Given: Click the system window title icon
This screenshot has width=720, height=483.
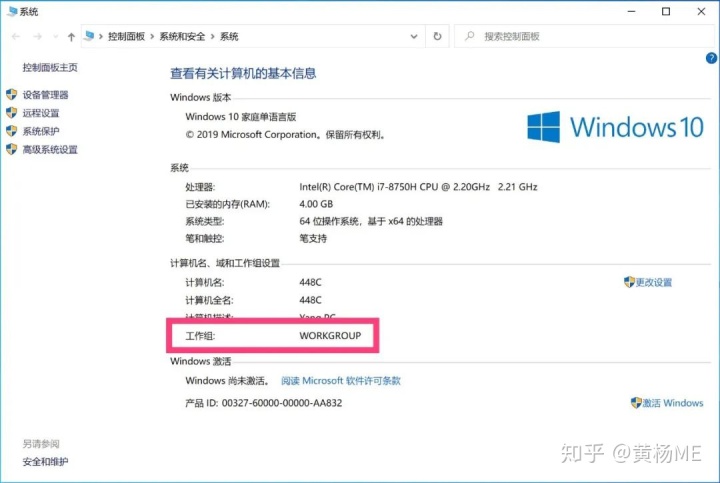Looking at the screenshot, I should tap(12, 11).
